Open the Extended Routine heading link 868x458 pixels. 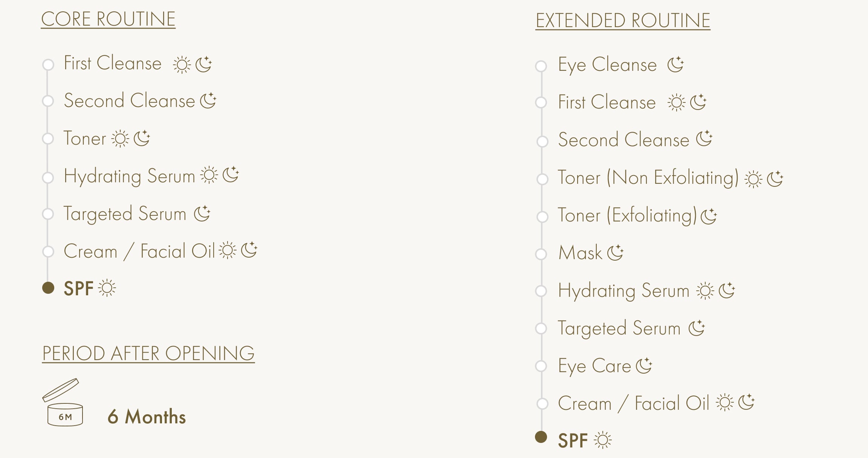coord(623,20)
